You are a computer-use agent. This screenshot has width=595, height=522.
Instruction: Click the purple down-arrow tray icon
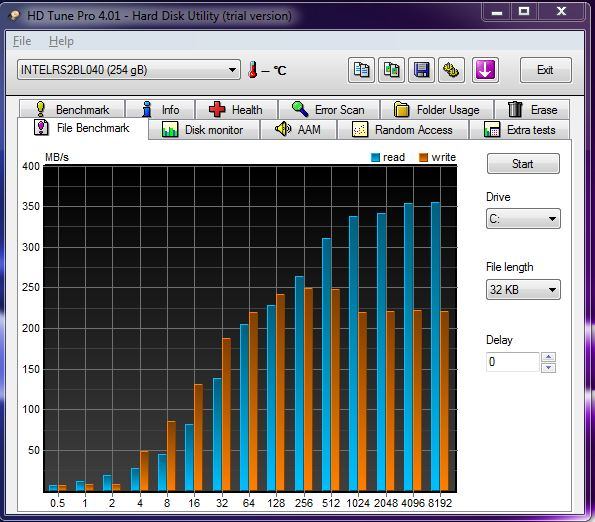coord(485,70)
